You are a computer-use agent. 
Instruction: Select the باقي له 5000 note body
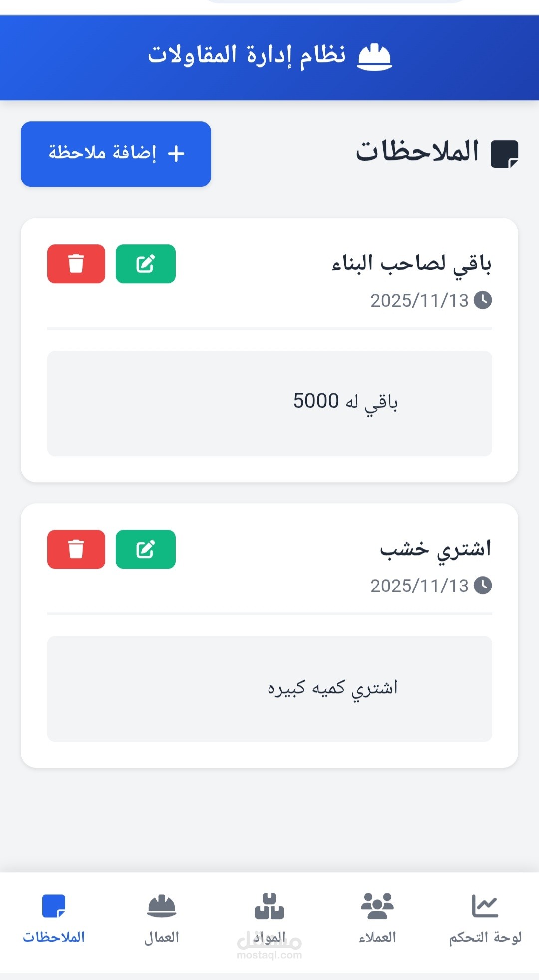(269, 403)
